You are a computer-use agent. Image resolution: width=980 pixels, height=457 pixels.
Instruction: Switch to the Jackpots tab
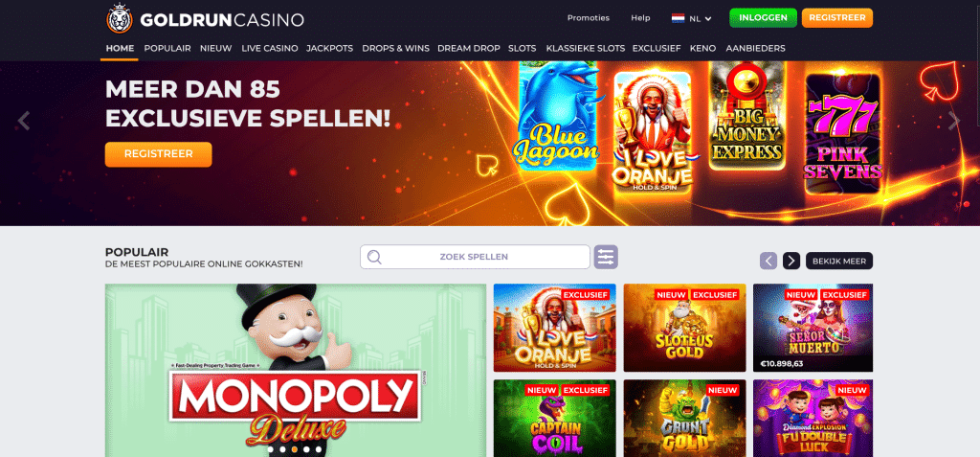pyautogui.click(x=330, y=48)
